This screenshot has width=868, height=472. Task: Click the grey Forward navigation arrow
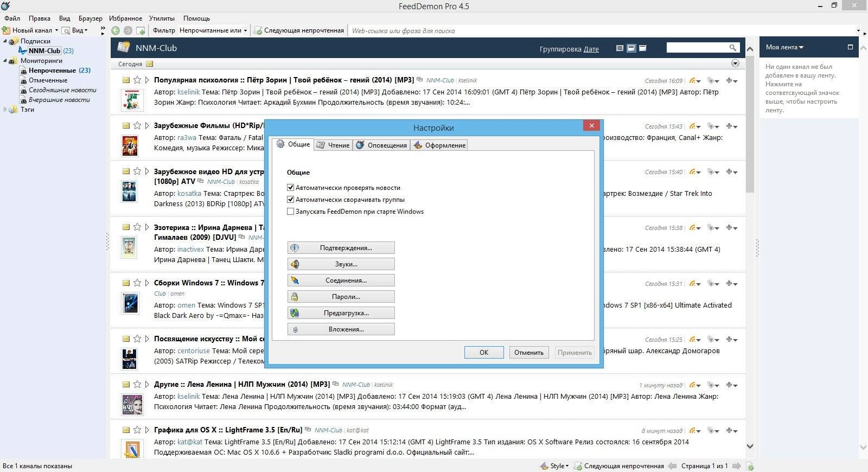click(128, 30)
